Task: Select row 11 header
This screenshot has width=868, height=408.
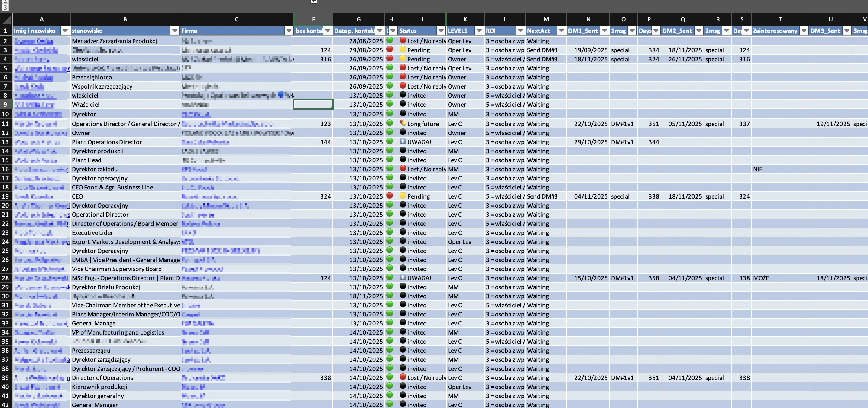Action: pyautogui.click(x=6, y=124)
